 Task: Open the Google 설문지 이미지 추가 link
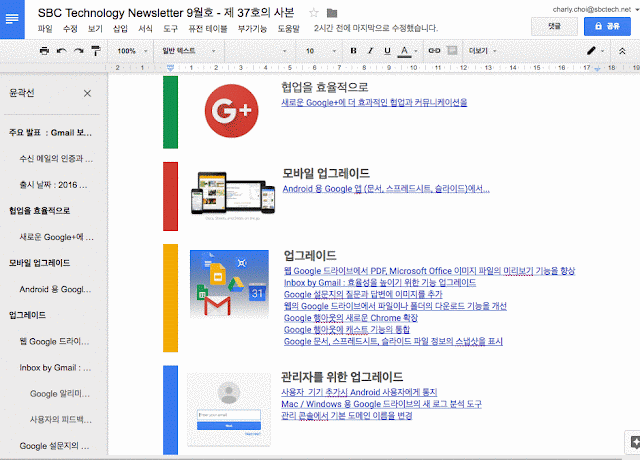tap(363, 294)
